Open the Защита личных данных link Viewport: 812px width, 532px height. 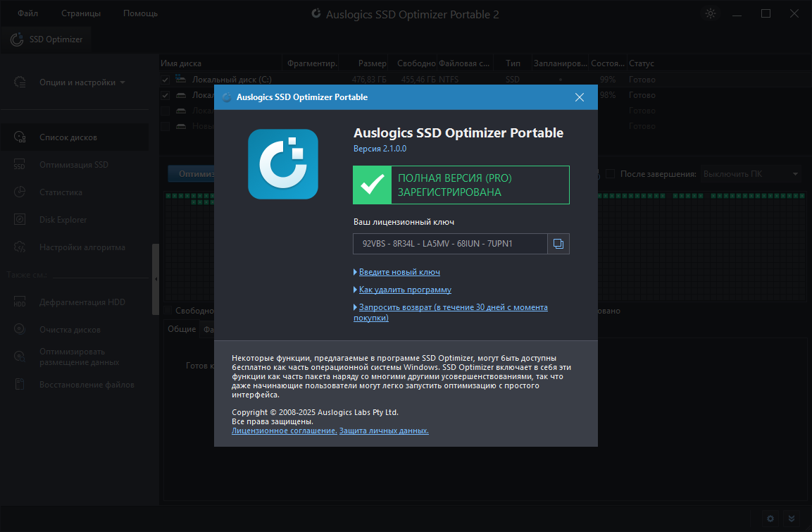click(x=384, y=431)
